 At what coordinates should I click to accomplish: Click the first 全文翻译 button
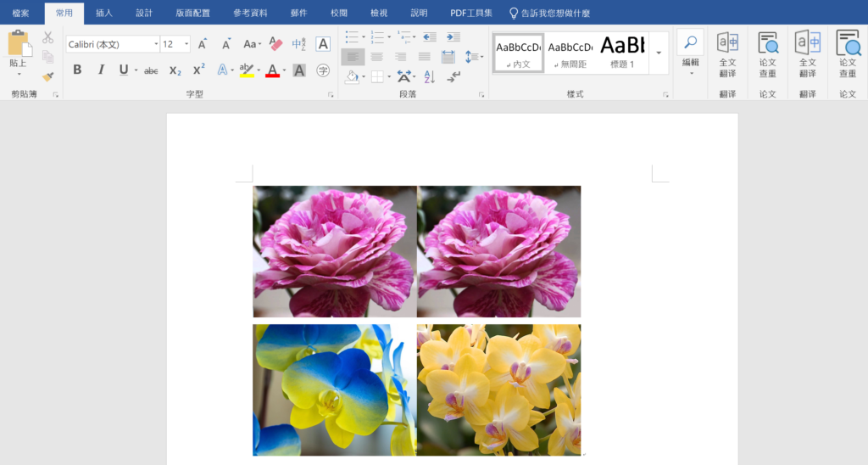[x=727, y=55]
